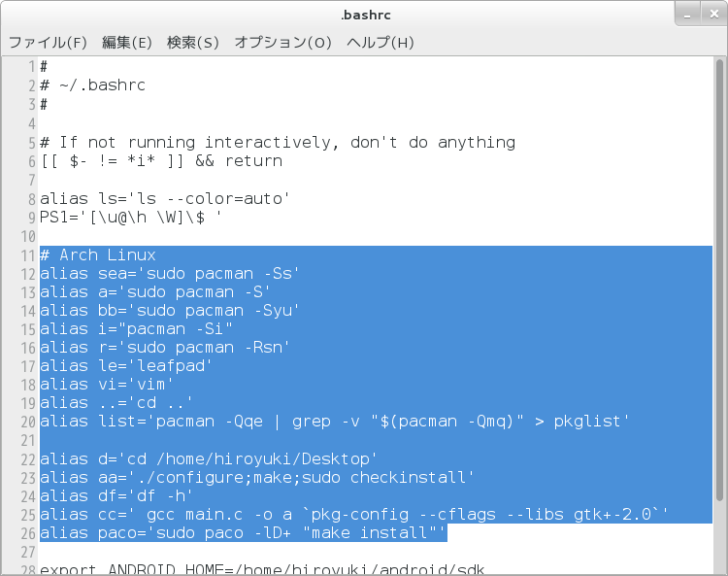Open the オプション(O) menu
This screenshot has height=576, width=728.
[282, 43]
